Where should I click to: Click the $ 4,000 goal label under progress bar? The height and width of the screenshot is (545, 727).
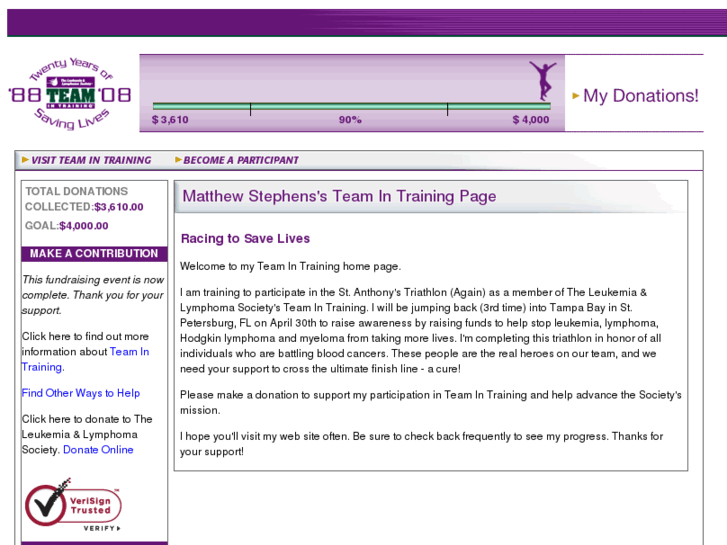point(531,120)
